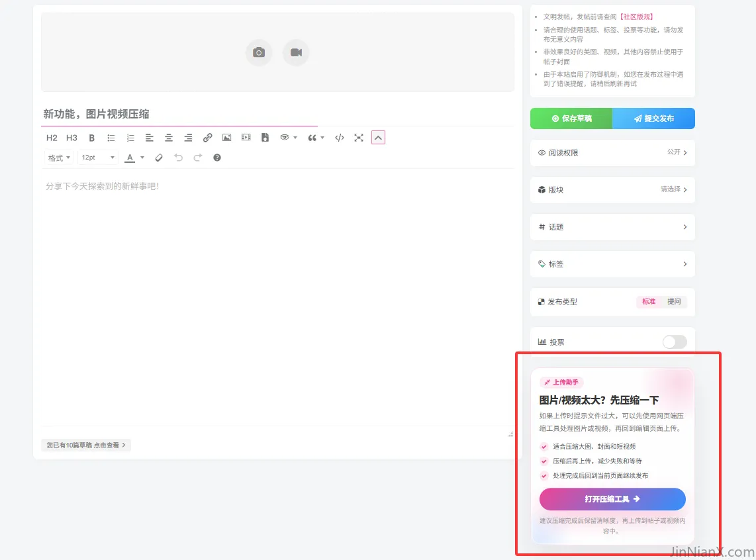Align text left
This screenshot has width=756, height=560.
pyautogui.click(x=150, y=138)
